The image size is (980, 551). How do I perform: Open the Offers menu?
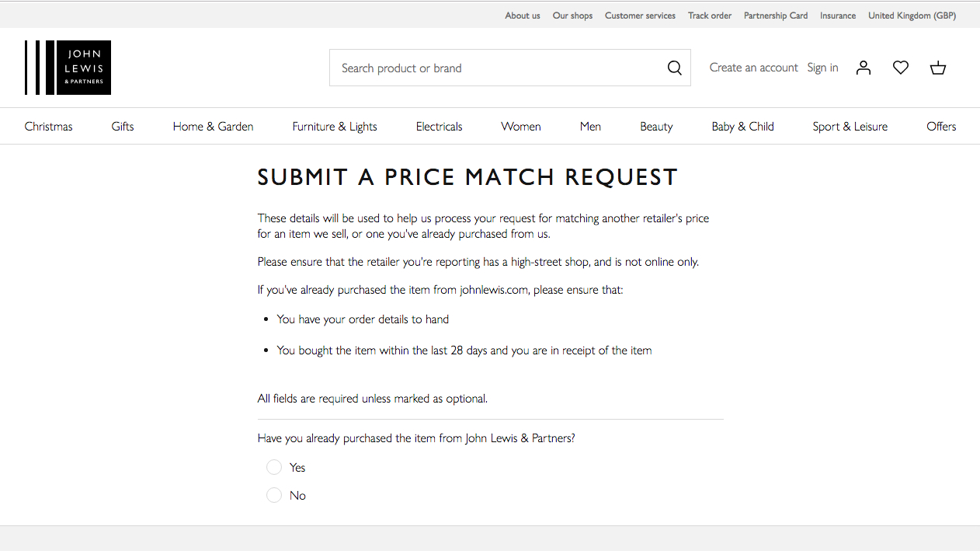click(x=941, y=127)
